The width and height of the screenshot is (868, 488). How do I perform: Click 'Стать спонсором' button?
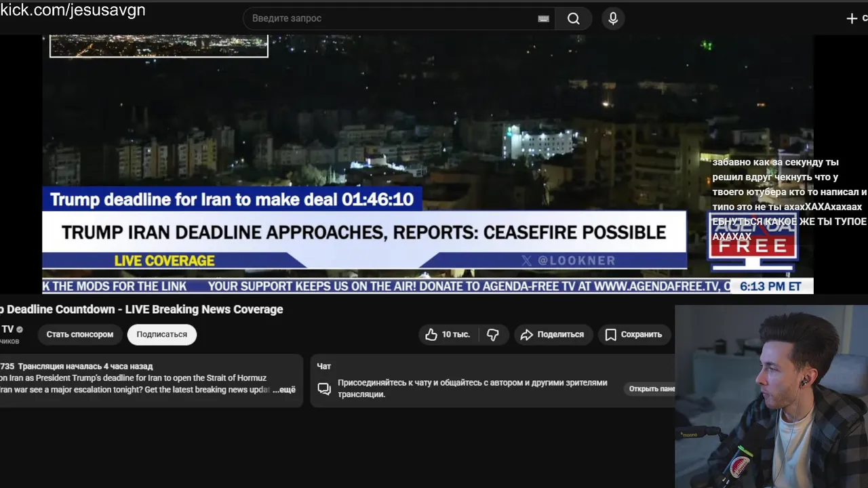coord(80,335)
